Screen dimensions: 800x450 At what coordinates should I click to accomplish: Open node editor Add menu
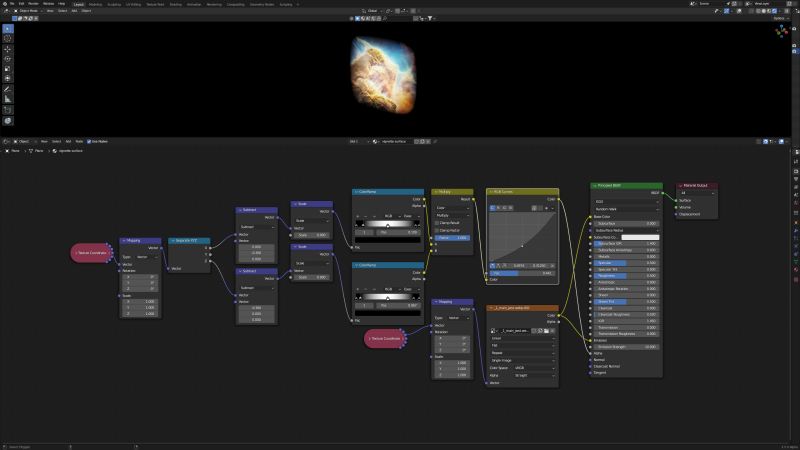pos(68,141)
